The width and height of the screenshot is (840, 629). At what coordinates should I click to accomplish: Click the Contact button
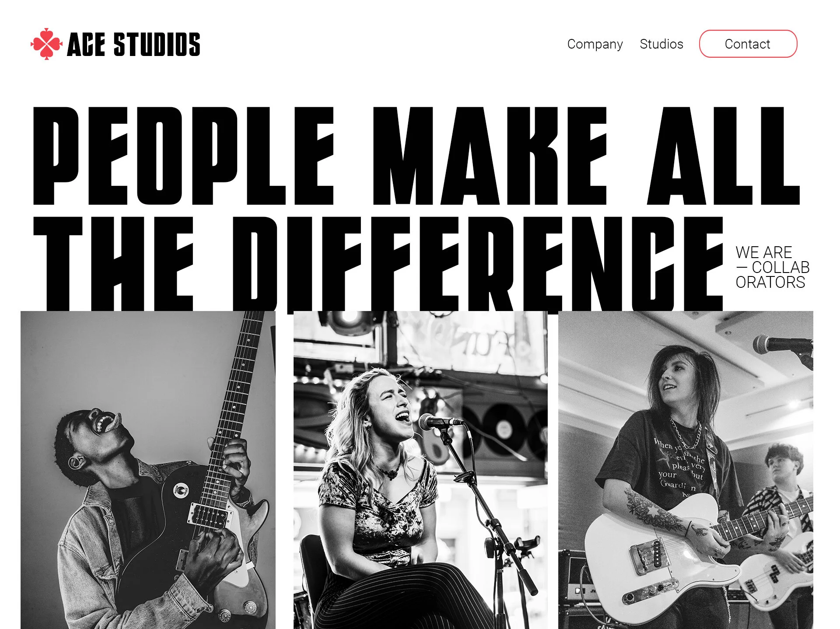click(748, 44)
